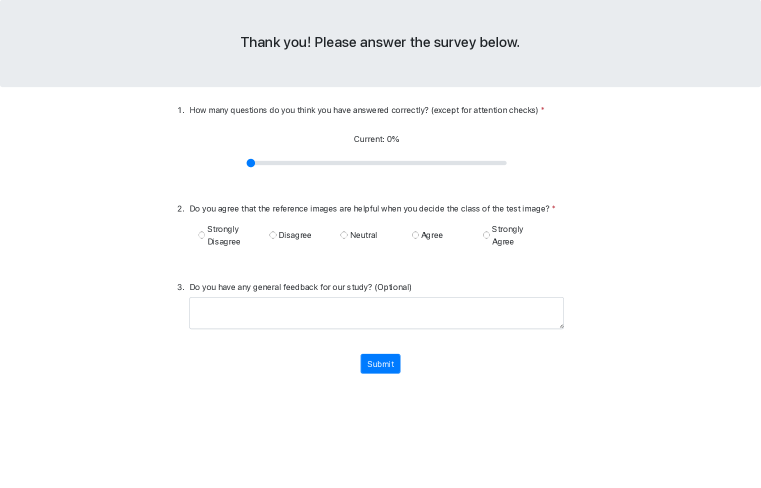
Task: Select the Strongly Disagree radio button
Action: 202,235
